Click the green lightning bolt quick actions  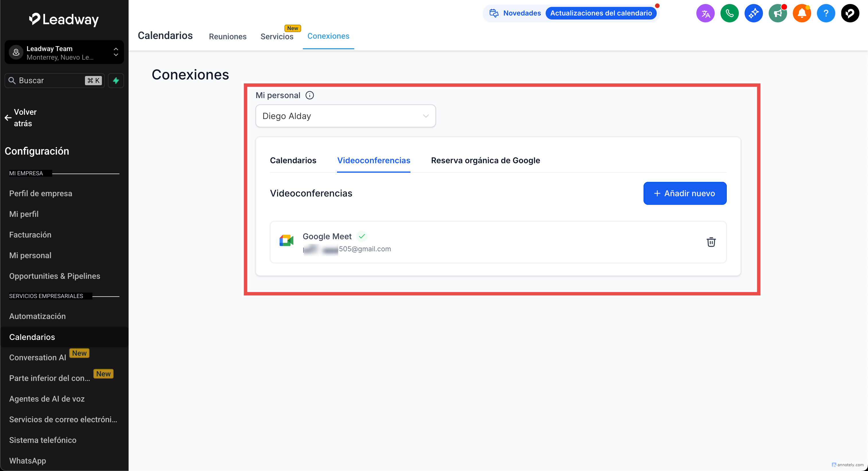tap(116, 81)
